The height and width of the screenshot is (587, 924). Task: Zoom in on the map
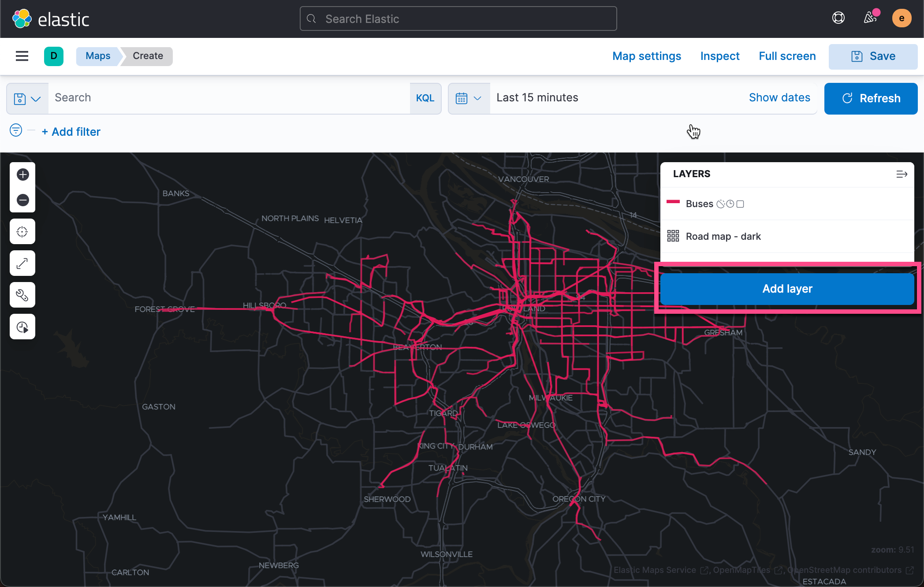[22, 175]
